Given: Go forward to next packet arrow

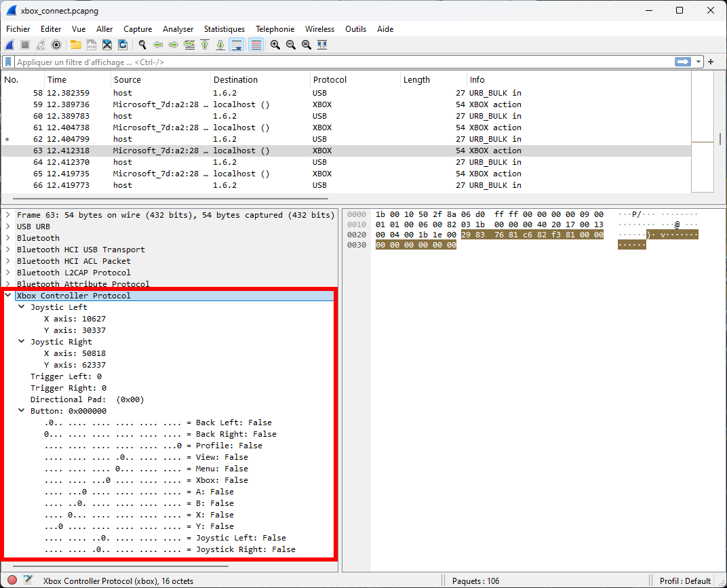Looking at the screenshot, I should [174, 45].
